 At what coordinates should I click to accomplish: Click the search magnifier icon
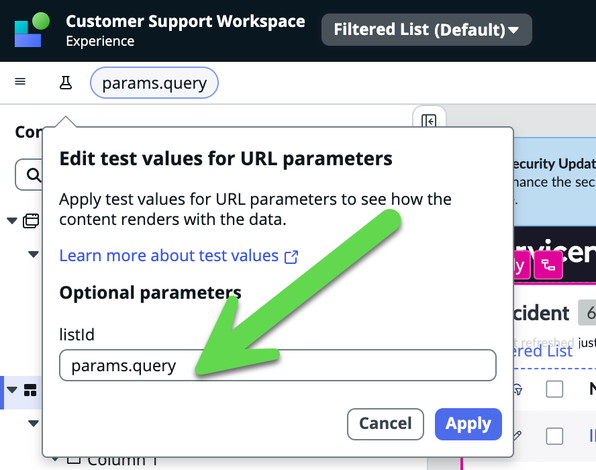click(33, 175)
